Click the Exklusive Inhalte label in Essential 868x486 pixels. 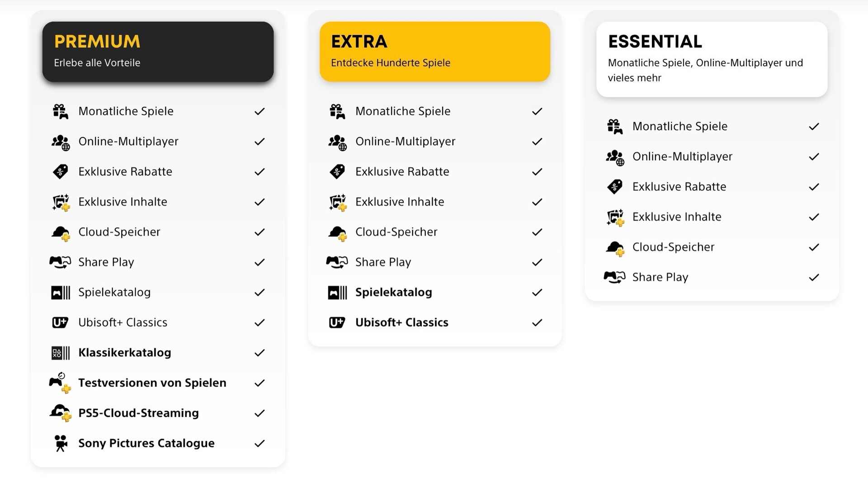[x=676, y=217]
